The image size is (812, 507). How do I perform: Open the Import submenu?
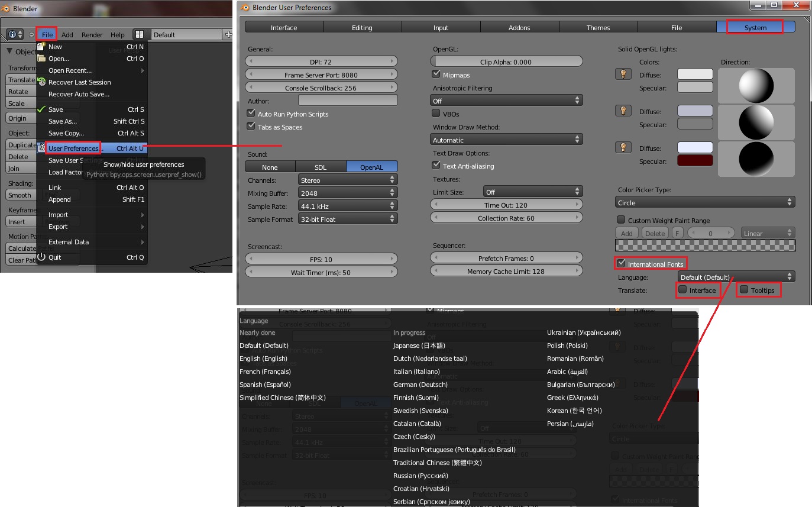(x=92, y=215)
